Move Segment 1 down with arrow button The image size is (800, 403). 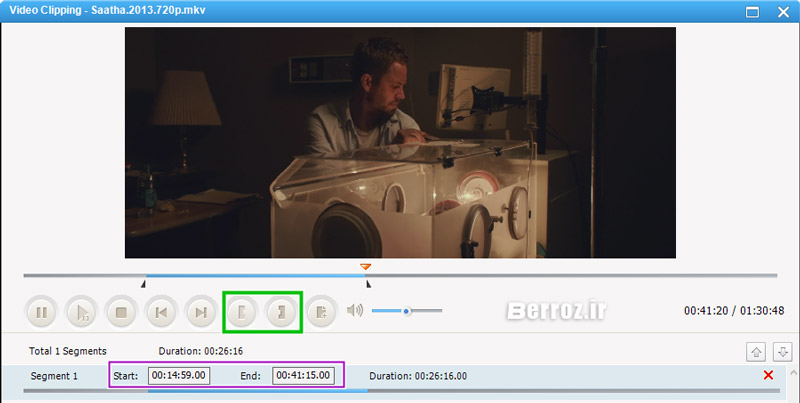(x=783, y=351)
